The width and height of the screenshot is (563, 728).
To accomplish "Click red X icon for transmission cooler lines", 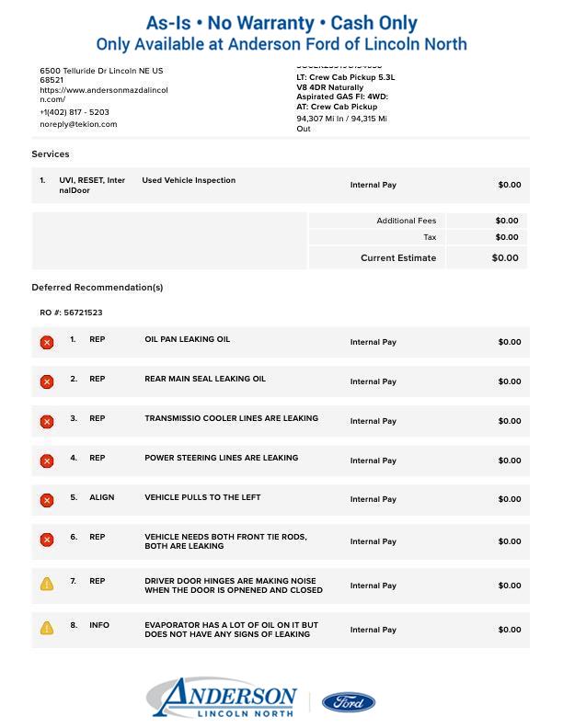I will [x=47, y=421].
